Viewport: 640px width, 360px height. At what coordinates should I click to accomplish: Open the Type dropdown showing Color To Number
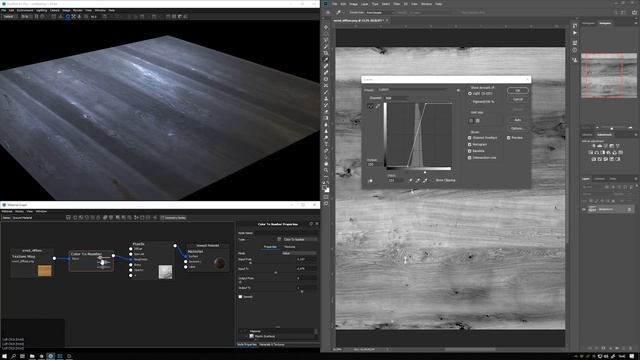pos(300,239)
